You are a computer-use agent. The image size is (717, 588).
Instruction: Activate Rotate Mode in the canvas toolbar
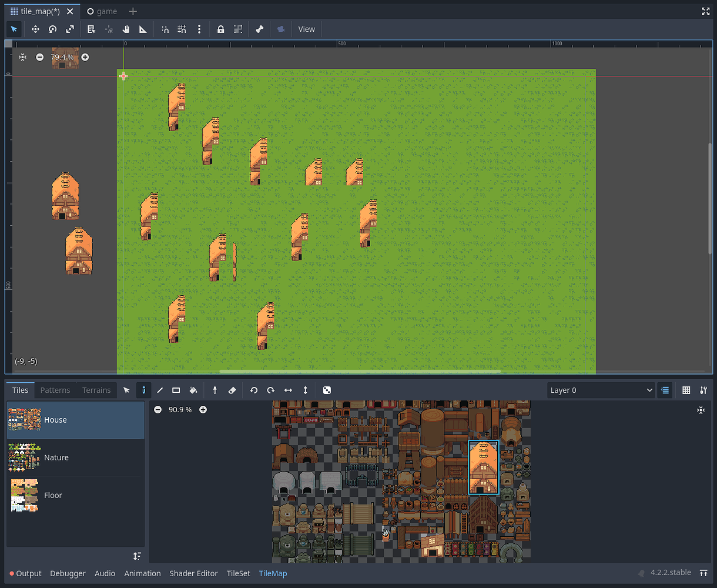click(x=52, y=29)
